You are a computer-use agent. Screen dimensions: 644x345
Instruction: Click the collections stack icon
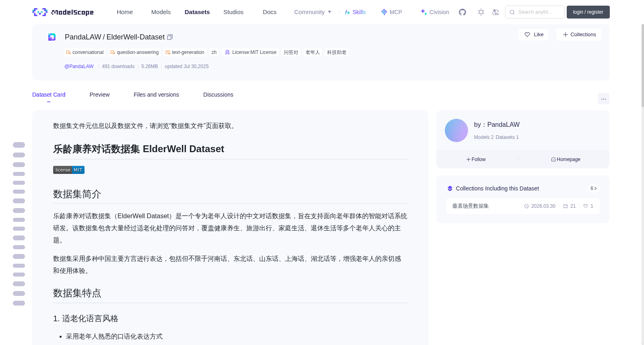point(450,188)
